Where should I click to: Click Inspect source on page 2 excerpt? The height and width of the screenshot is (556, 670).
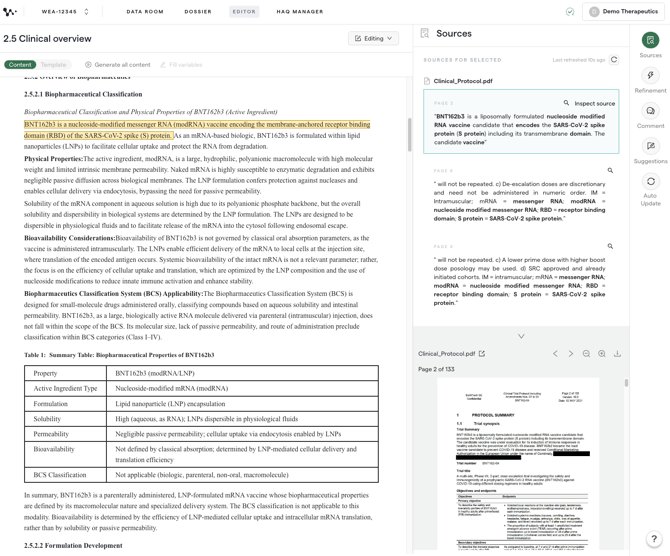[589, 103]
